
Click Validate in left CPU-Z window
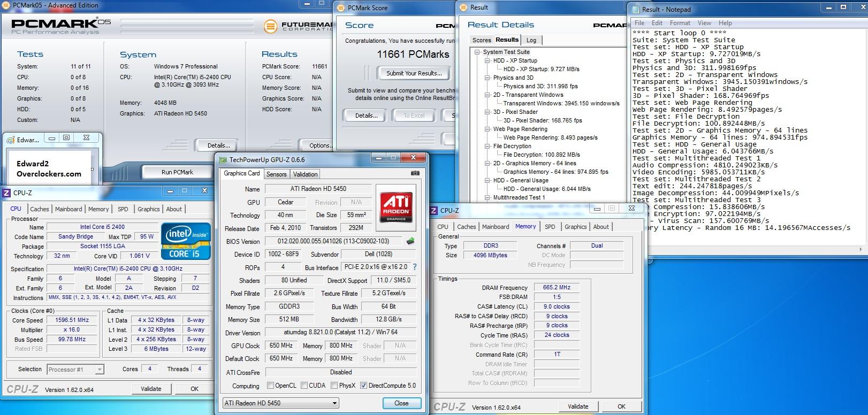coord(151,389)
